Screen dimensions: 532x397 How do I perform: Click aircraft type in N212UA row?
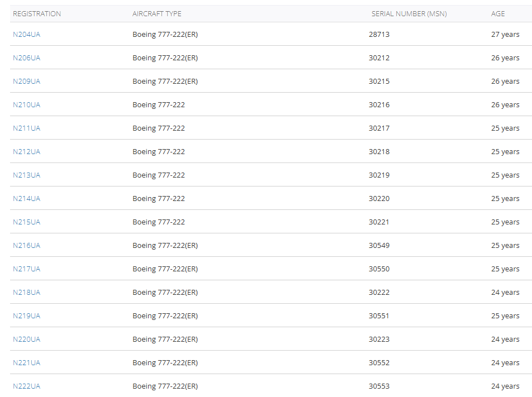point(159,151)
